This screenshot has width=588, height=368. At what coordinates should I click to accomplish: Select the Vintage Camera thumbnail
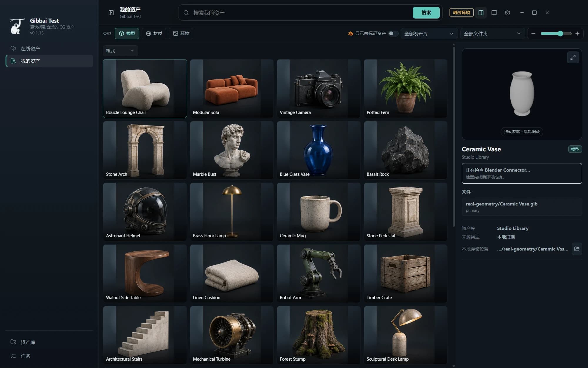click(318, 89)
